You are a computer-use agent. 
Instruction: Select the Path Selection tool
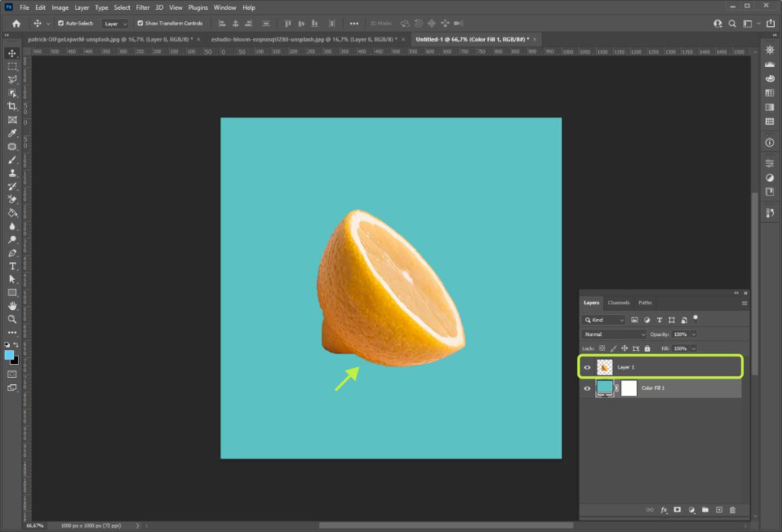(x=12, y=279)
